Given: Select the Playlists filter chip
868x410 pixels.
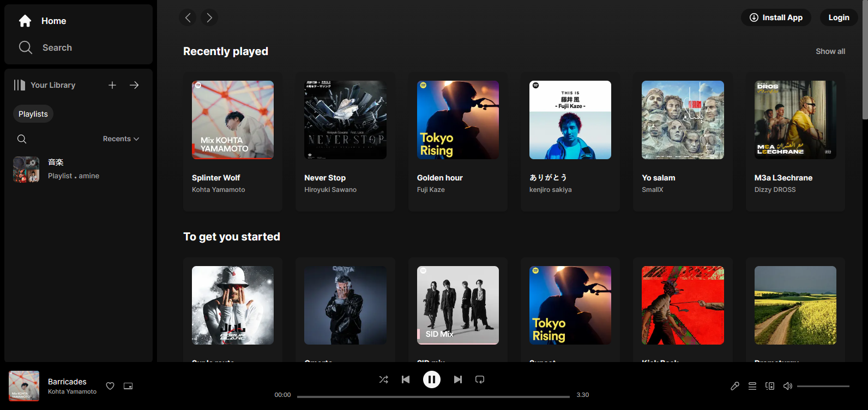Looking at the screenshot, I should 33,114.
